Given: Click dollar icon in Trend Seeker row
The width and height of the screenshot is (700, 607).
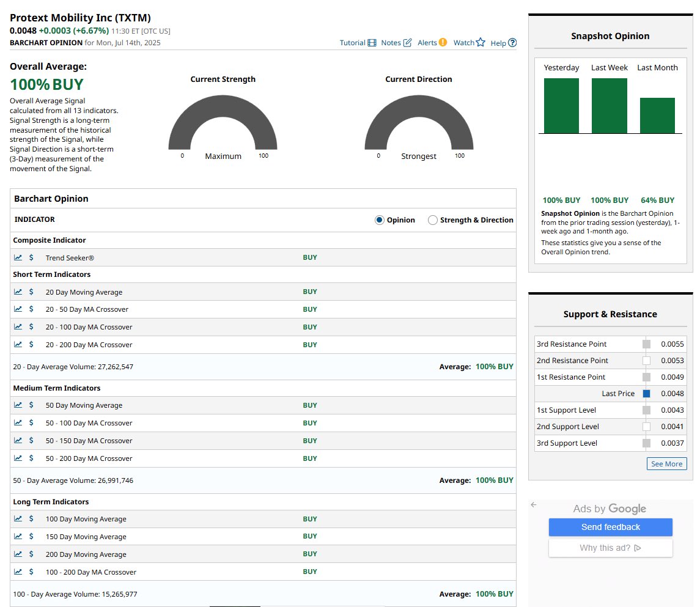Looking at the screenshot, I should pos(31,257).
